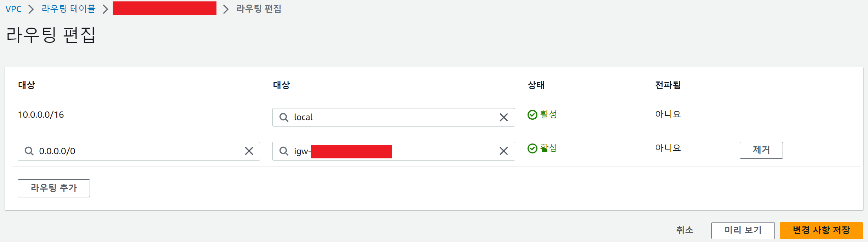The width and height of the screenshot is (868, 242).
Task: Open the VPC breadcrumb link
Action: [13, 9]
